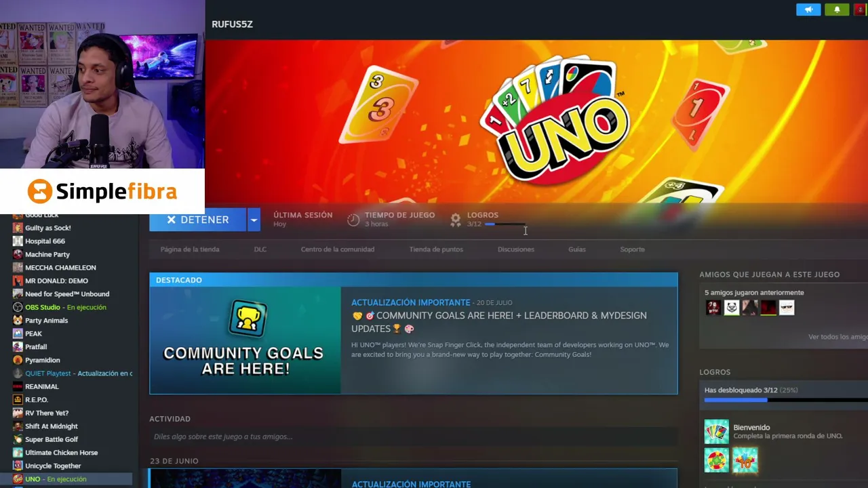Open the Community Goals Are Here thumbnail

point(245,340)
